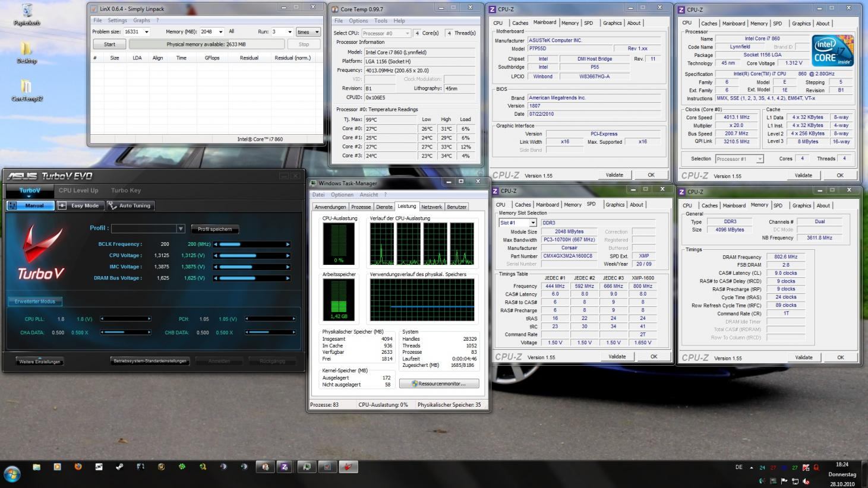The image size is (868, 488).
Task: Open LinX Graphs menu
Action: click(141, 20)
